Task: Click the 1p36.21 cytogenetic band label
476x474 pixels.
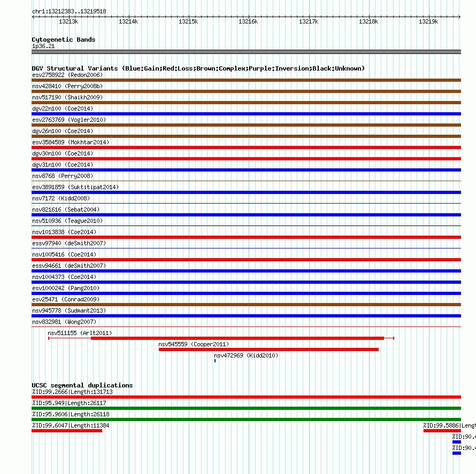Action: pyautogui.click(x=43, y=46)
